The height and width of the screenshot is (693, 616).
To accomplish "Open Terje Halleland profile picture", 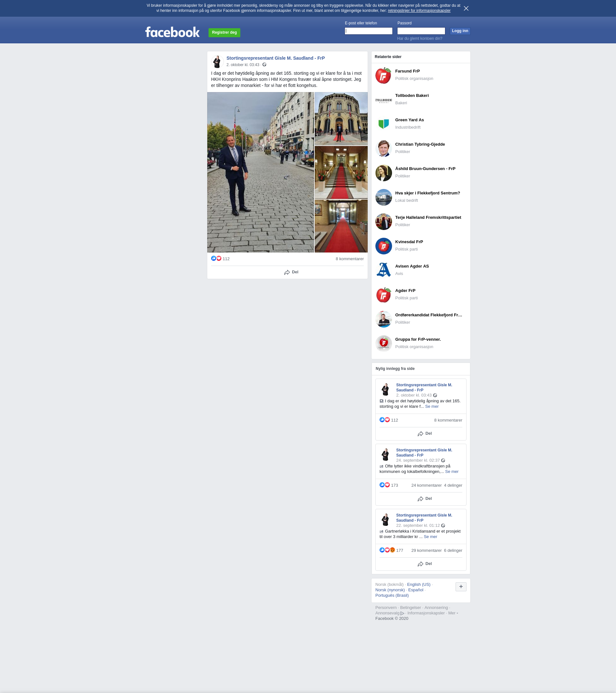I will point(383,222).
